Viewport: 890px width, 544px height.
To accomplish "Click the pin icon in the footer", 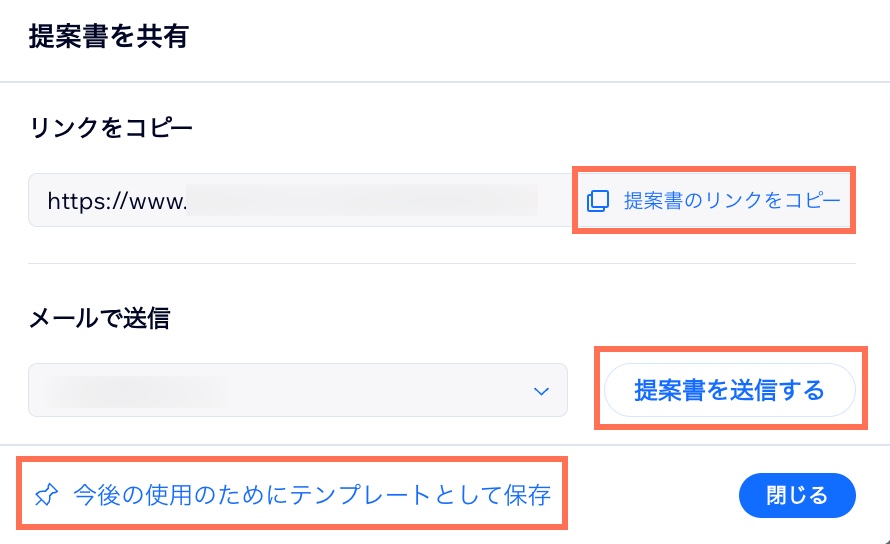I will pyautogui.click(x=47, y=495).
